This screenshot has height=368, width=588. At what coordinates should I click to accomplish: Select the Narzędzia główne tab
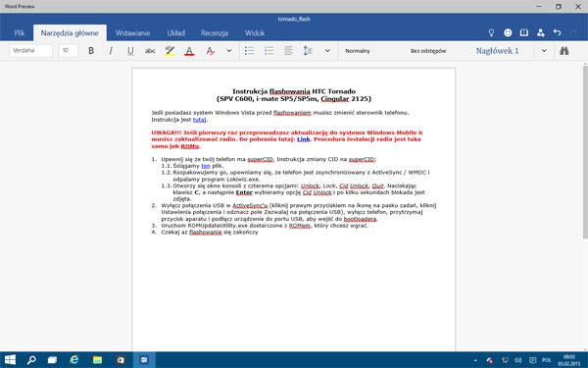point(70,33)
